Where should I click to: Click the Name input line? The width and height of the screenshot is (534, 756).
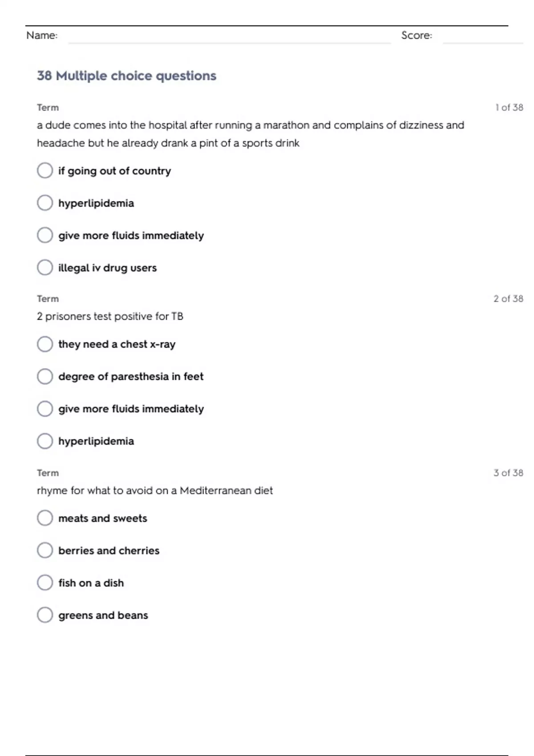point(229,37)
